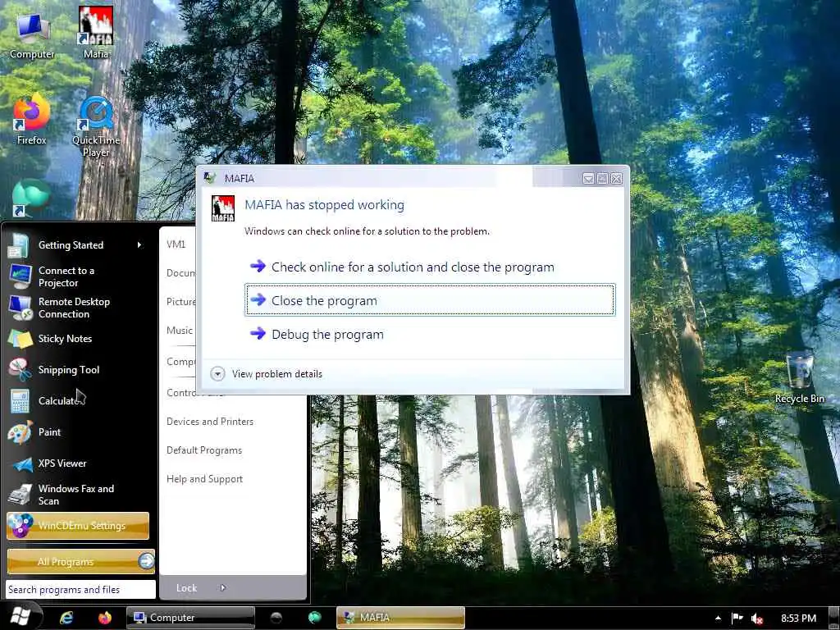Launch Calculator from Start menu
This screenshot has height=630, width=840.
click(78, 400)
